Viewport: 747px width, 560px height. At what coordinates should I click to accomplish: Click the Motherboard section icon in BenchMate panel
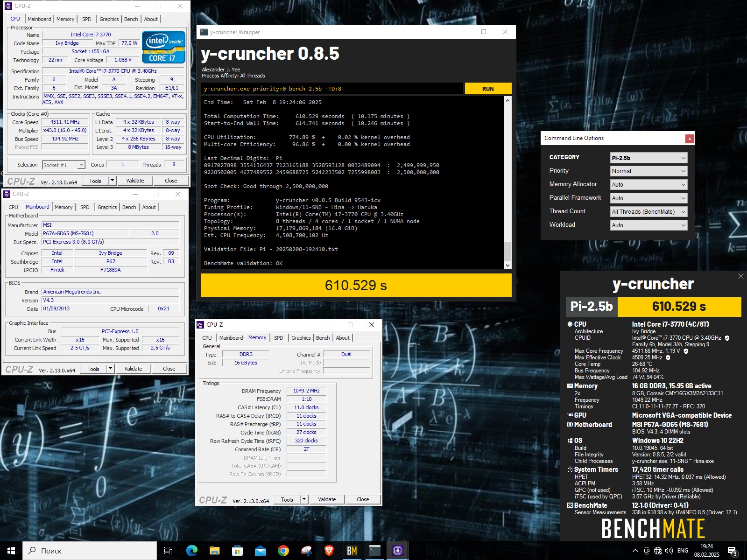tap(570, 425)
